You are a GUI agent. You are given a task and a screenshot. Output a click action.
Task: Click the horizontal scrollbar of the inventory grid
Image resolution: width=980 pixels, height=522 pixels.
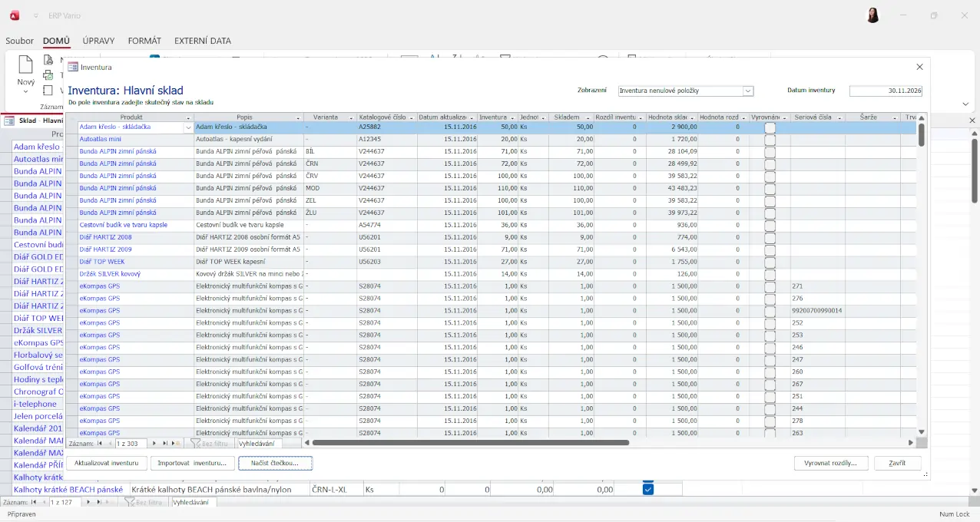pos(470,442)
